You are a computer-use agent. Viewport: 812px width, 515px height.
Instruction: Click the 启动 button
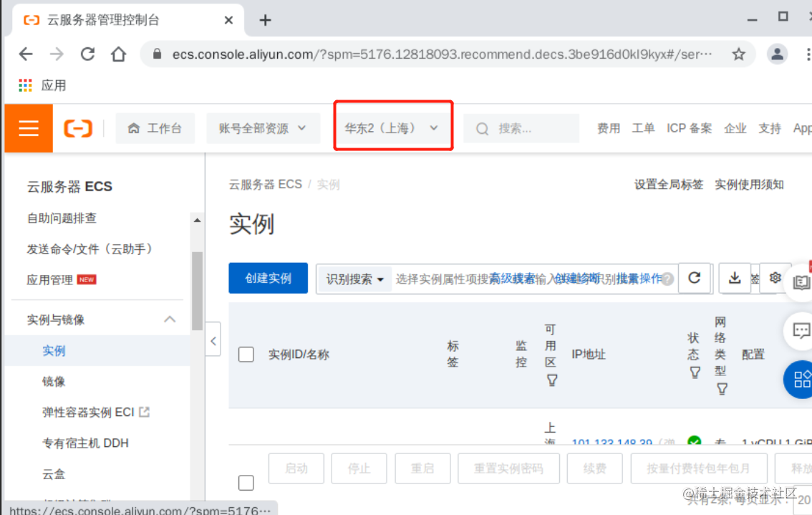[296, 468]
